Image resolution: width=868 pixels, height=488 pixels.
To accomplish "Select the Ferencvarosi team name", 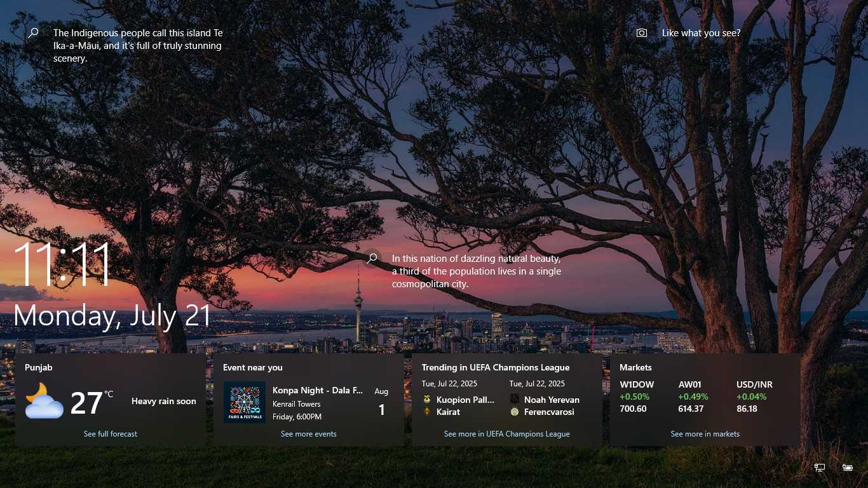I will tap(549, 412).
